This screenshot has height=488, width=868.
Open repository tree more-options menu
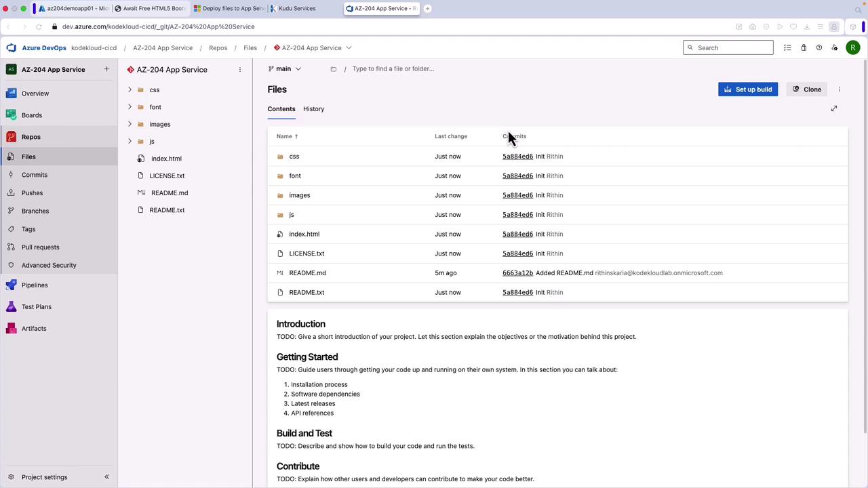point(239,70)
